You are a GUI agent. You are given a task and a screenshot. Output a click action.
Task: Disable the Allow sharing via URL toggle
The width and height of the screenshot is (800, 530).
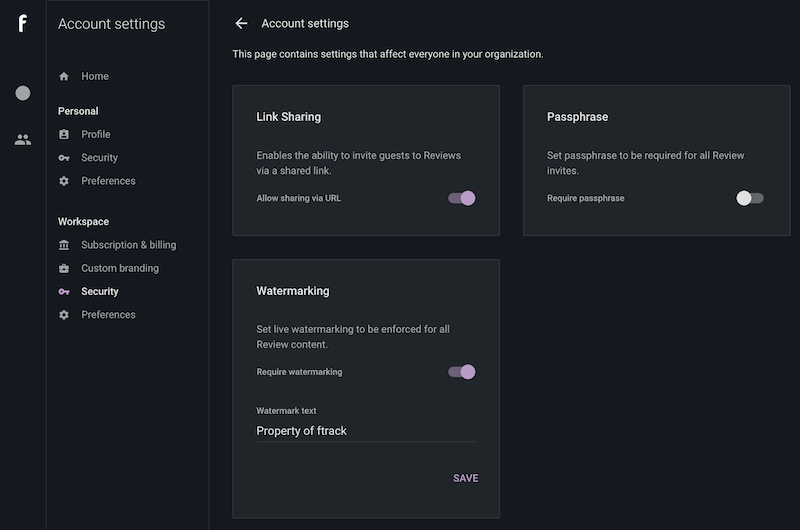[x=462, y=198]
